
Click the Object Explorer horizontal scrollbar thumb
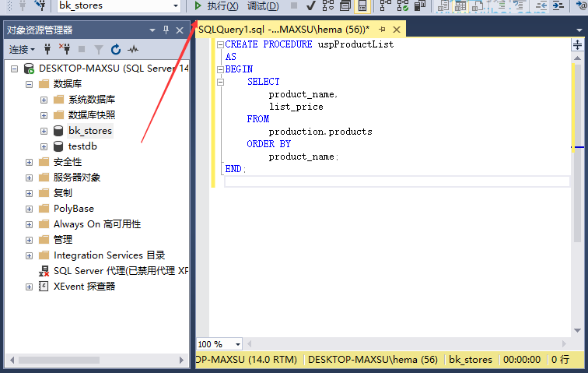tap(59, 361)
